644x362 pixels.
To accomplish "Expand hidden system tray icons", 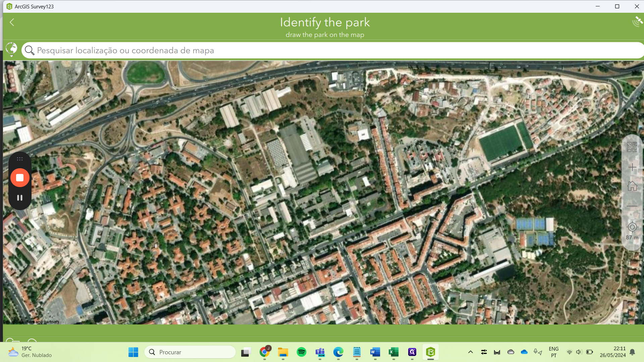I will coord(470,352).
